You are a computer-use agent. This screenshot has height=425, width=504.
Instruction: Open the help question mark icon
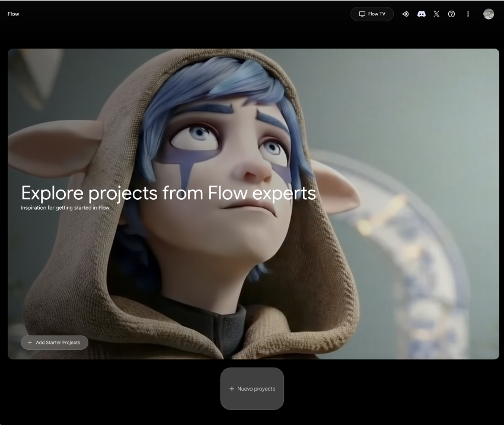pyautogui.click(x=452, y=14)
